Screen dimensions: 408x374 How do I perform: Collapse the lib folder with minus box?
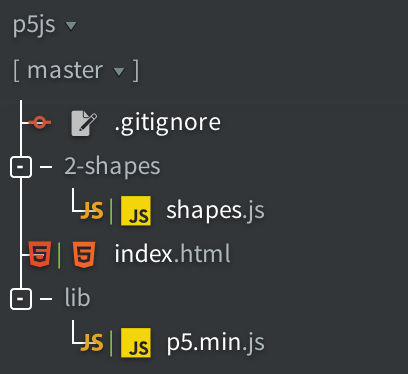pos(21,299)
